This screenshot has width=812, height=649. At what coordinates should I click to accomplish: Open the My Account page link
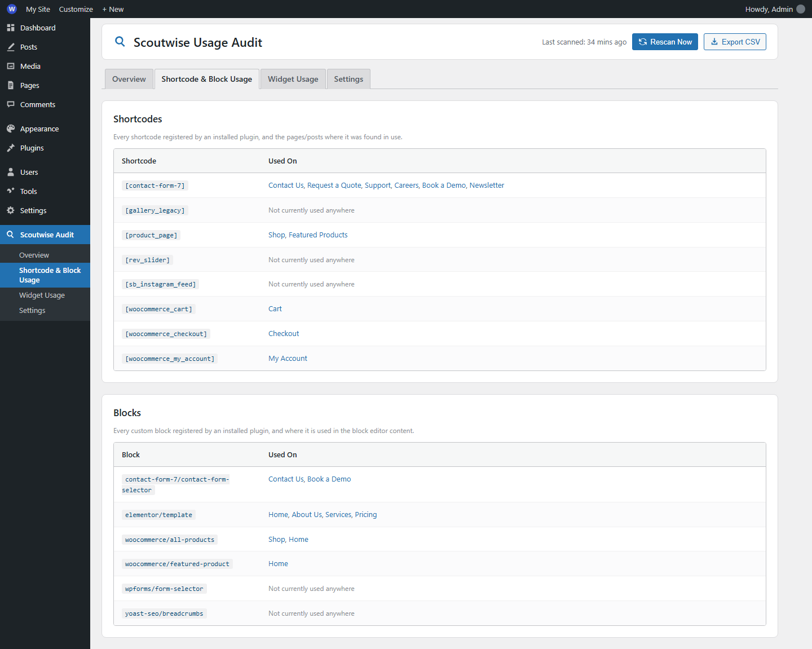288,358
